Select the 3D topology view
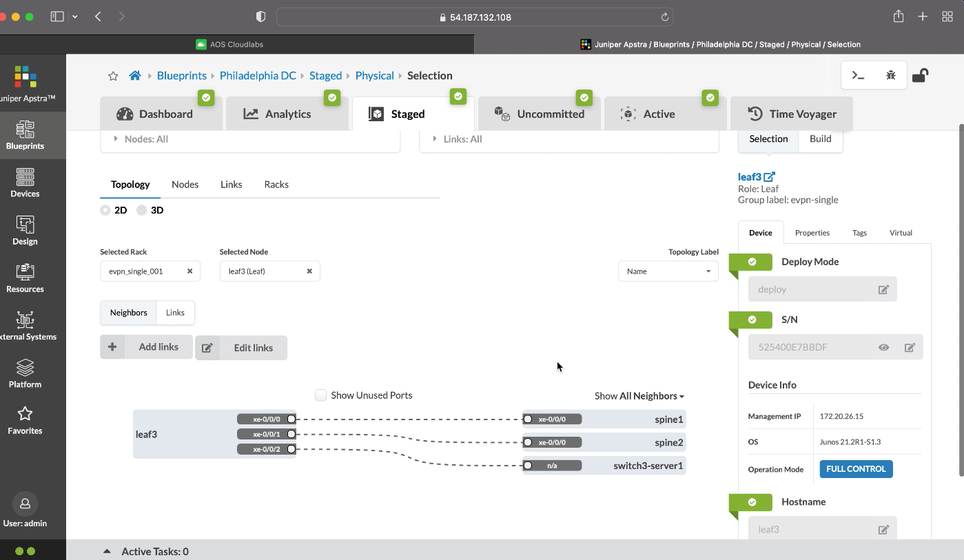 coord(142,210)
